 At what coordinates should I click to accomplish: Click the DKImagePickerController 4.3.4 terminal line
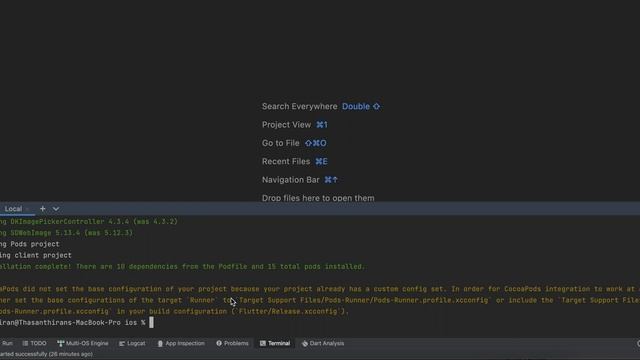click(x=89, y=222)
